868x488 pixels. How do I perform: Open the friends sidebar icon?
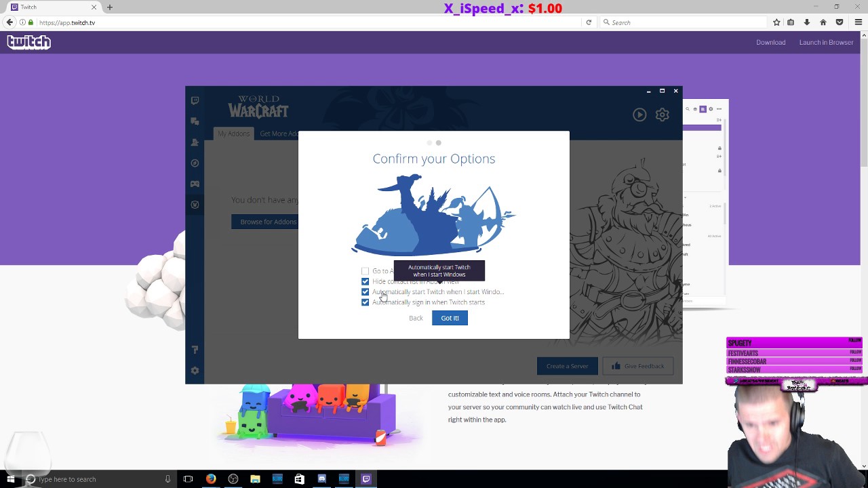point(195,142)
